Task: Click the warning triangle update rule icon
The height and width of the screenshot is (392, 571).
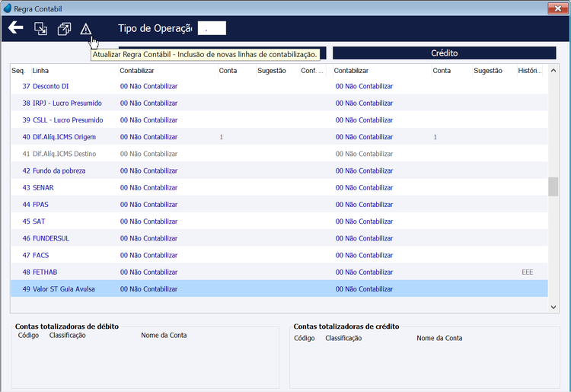Action: tap(85, 29)
